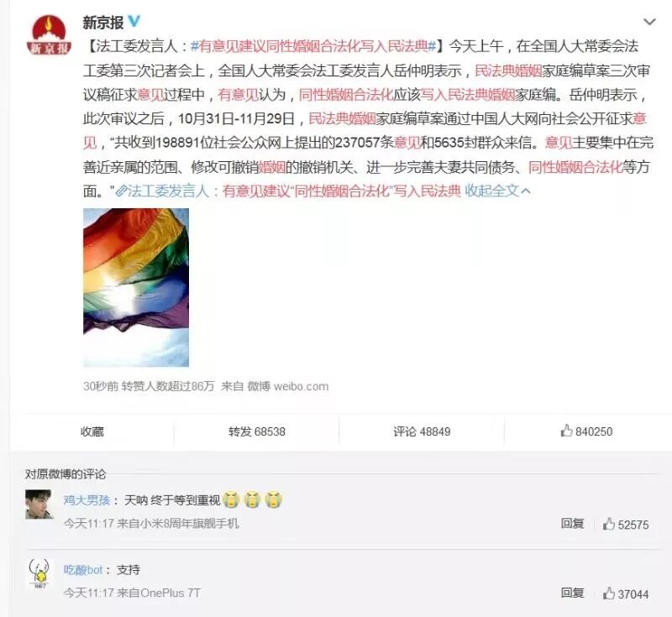The width and height of the screenshot is (672, 617).
Task: Collapse the post via 收起全文
Action: click(491, 191)
